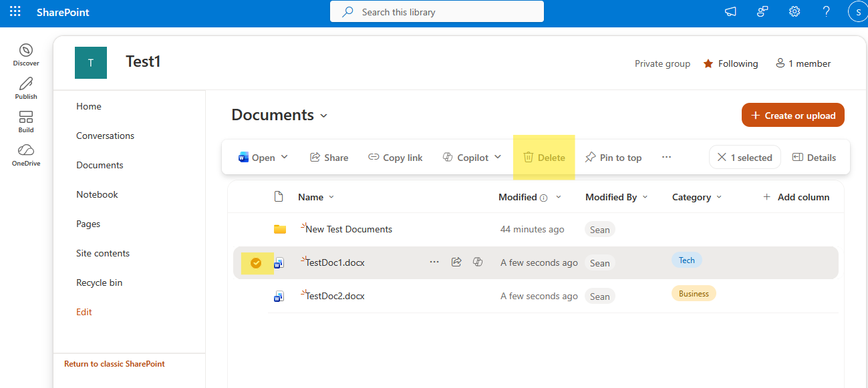This screenshot has width=868, height=388.
Task: Click the megaphone announcements icon
Action: [x=730, y=11]
